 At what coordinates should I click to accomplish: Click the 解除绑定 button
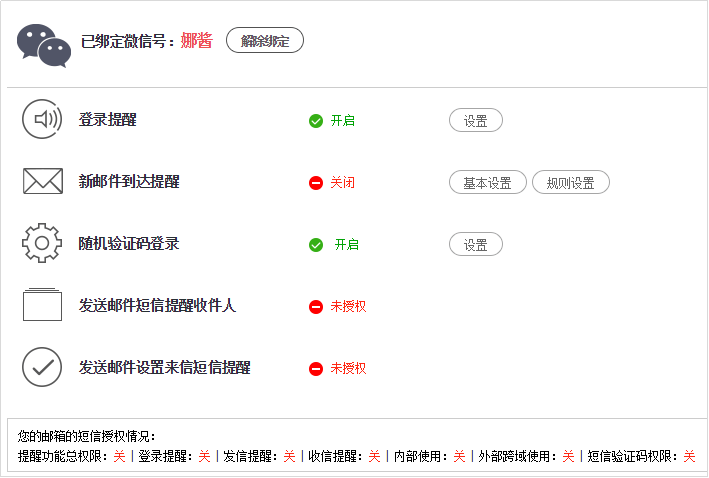coord(265,40)
